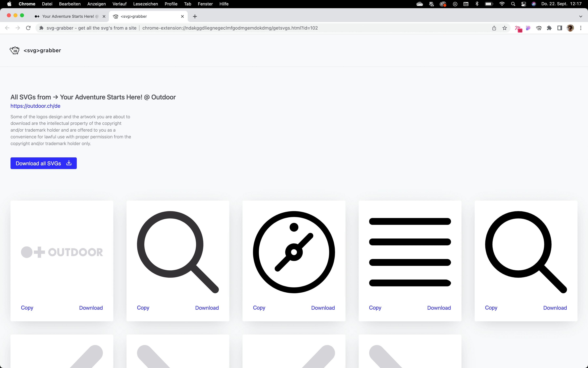
Task: Open the Hilfe menu
Action: [224, 4]
